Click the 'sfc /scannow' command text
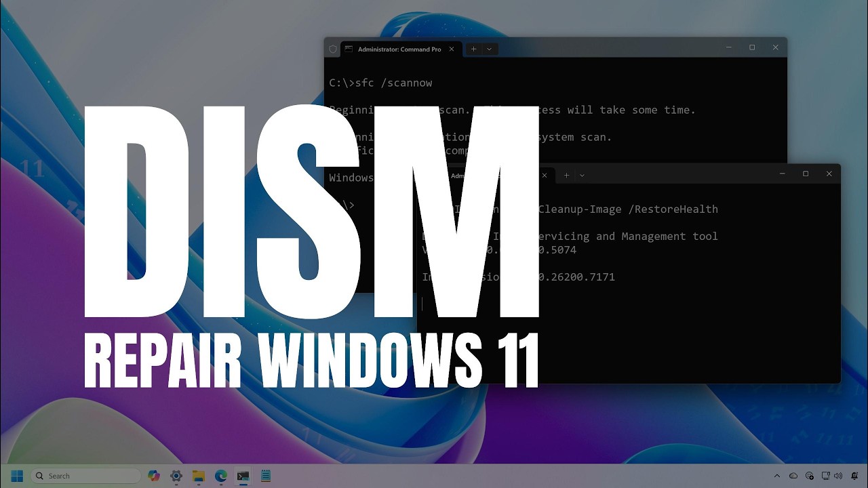This screenshot has width=868, height=488. pos(393,83)
